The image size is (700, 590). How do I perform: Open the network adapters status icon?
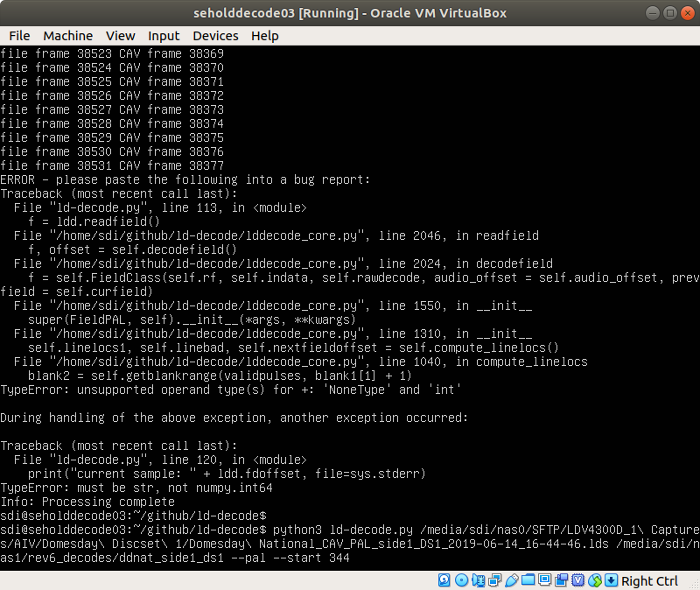click(493, 580)
